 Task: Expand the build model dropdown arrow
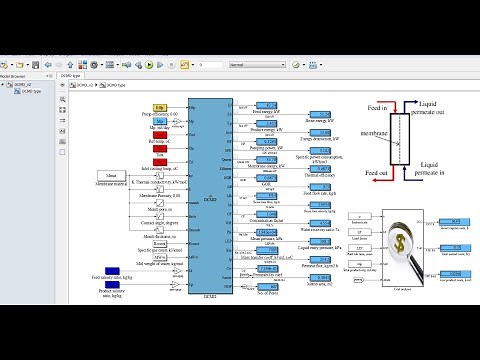pos(321,65)
